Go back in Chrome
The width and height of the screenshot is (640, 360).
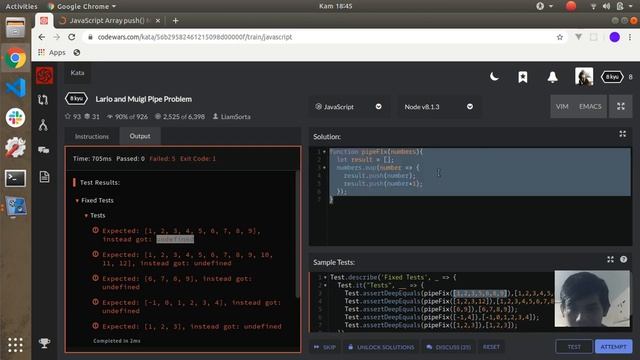pos(42,37)
